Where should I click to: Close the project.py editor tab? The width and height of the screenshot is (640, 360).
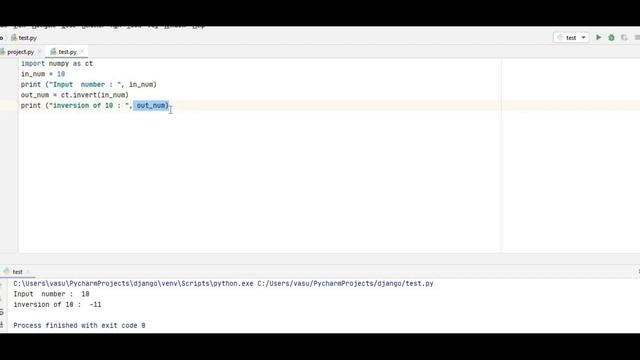click(x=40, y=52)
